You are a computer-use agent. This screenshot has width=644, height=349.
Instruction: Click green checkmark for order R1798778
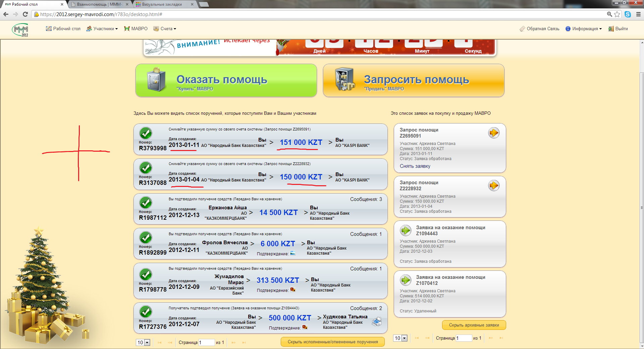146,275
